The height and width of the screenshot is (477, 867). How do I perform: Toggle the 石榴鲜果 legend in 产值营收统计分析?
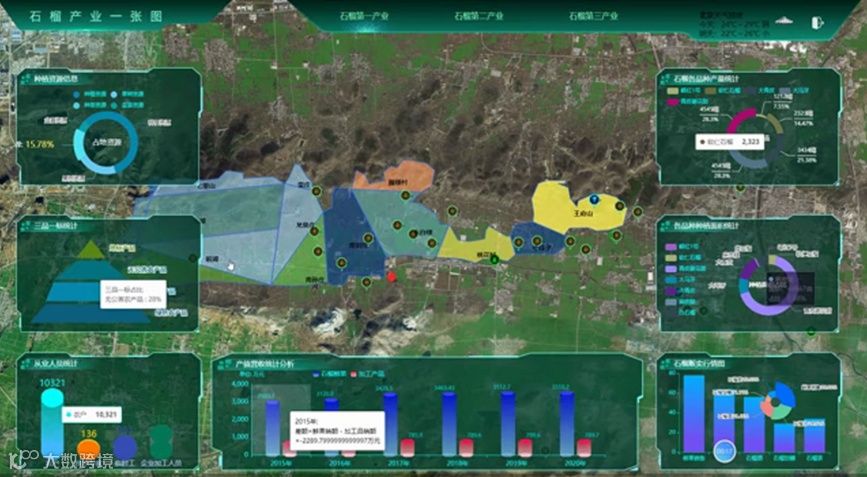[x=329, y=374]
